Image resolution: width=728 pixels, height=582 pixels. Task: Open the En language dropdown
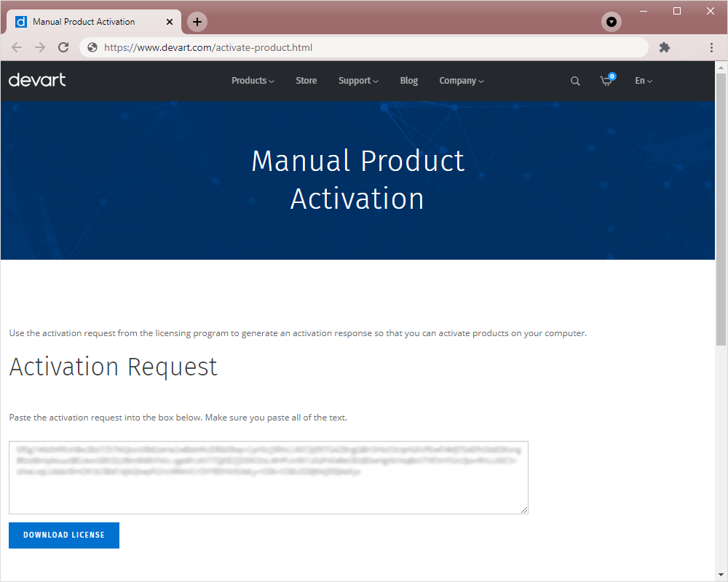click(x=644, y=81)
